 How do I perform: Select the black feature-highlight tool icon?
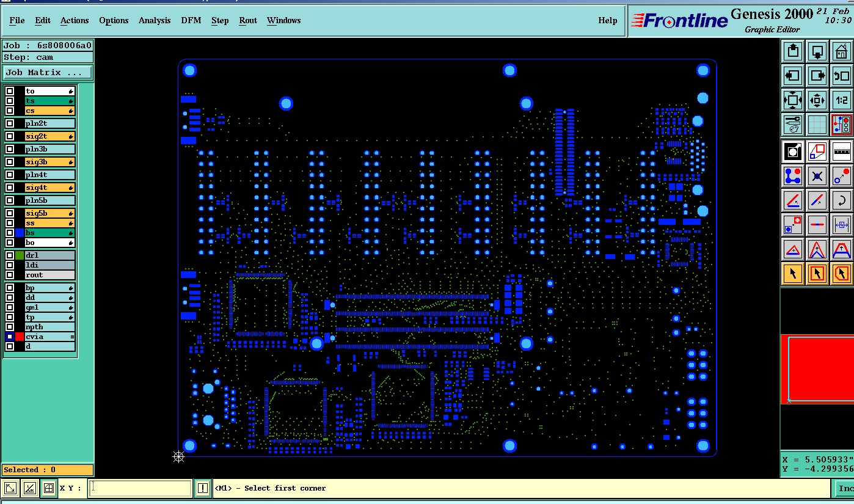[x=793, y=150]
